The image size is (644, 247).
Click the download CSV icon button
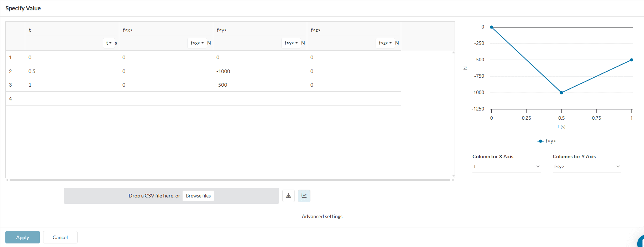pyautogui.click(x=288, y=196)
